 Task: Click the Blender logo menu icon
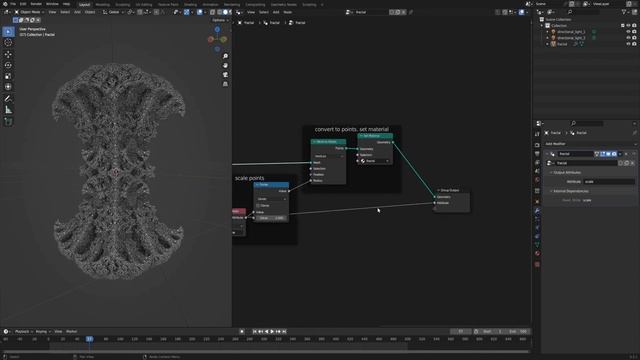click(x=5, y=4)
